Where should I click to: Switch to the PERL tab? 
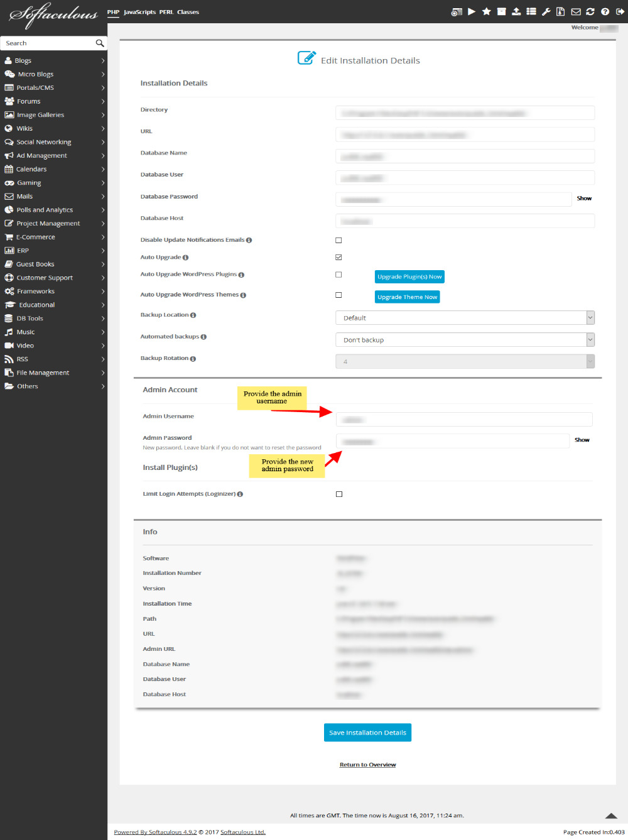click(166, 12)
